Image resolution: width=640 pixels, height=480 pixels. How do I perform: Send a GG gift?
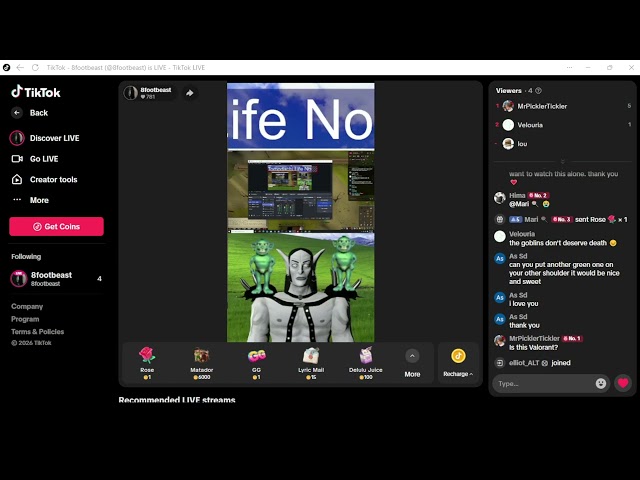(256, 362)
